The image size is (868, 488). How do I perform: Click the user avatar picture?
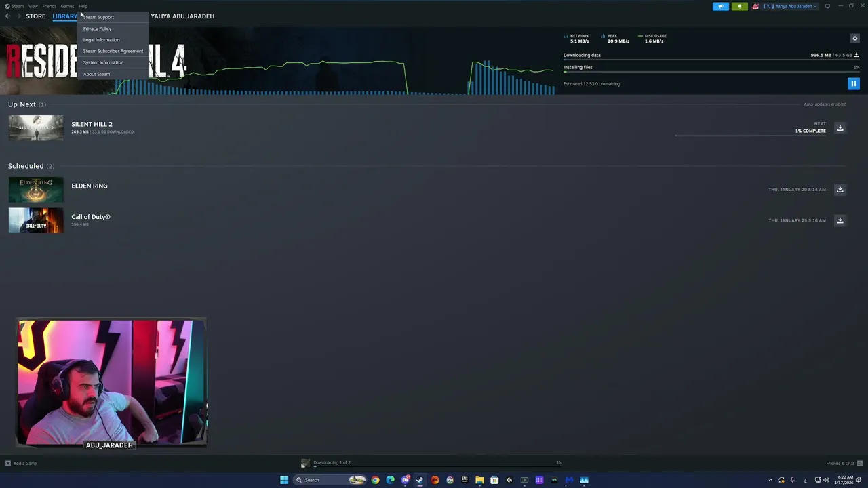pyautogui.click(x=755, y=6)
